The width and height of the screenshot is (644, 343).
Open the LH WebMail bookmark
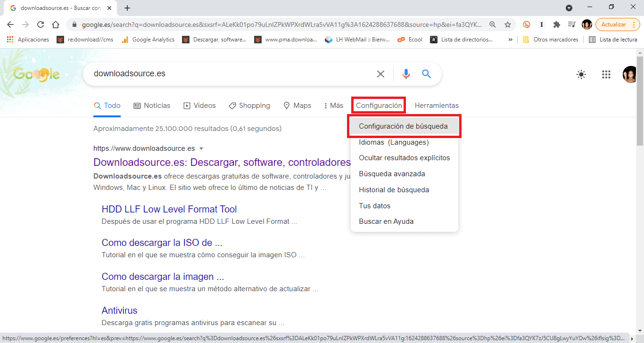point(357,40)
